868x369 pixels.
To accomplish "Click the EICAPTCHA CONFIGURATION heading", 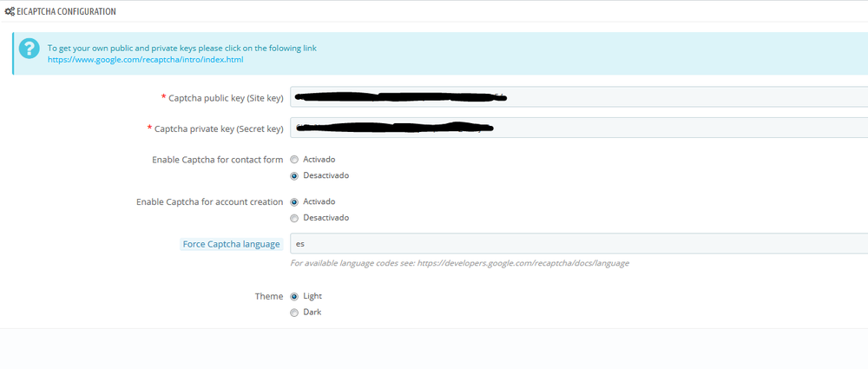I will click(67, 11).
